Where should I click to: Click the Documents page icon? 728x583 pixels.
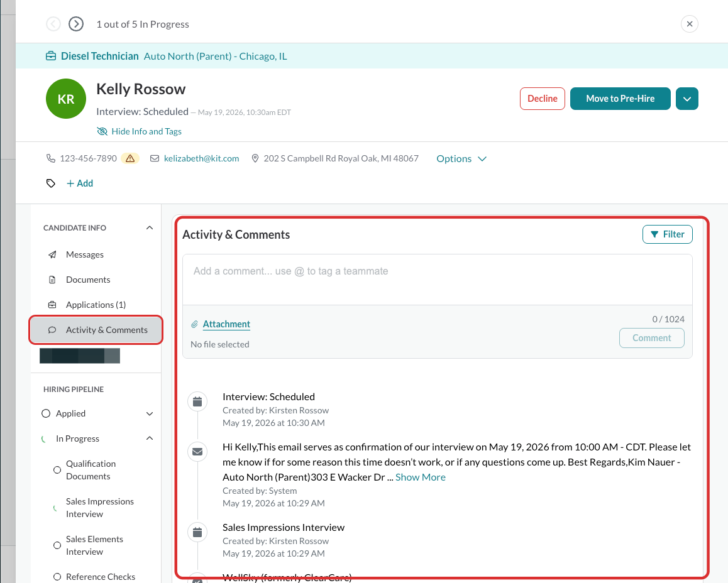coord(52,280)
